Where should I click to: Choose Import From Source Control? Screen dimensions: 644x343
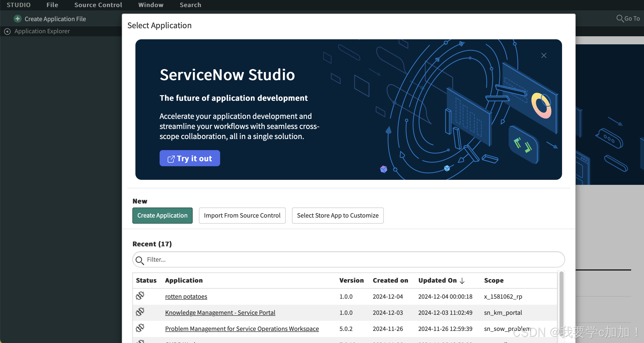242,215
